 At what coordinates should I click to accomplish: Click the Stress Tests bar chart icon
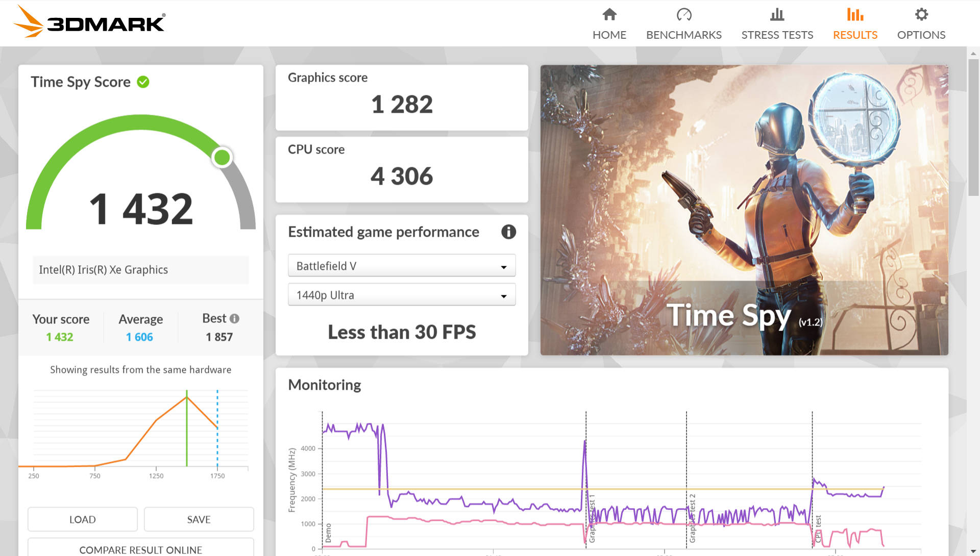click(x=777, y=14)
